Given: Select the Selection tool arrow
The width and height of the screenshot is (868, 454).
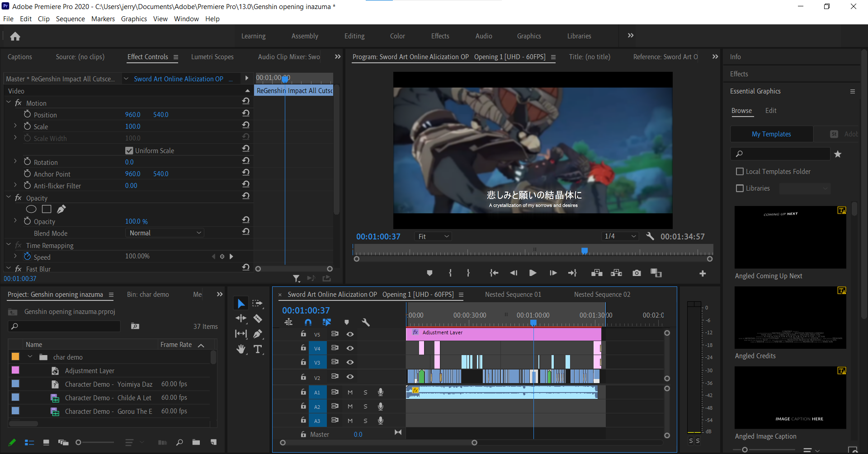Looking at the screenshot, I should [x=241, y=304].
